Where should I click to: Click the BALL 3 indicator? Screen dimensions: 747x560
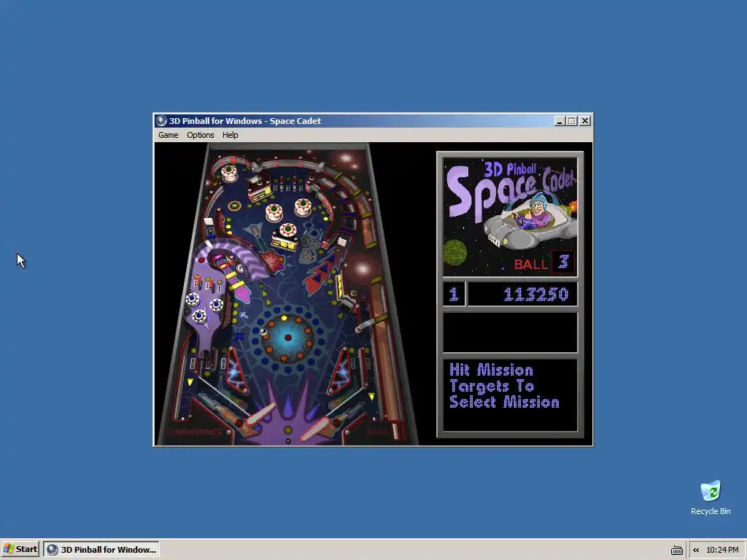coord(543,262)
